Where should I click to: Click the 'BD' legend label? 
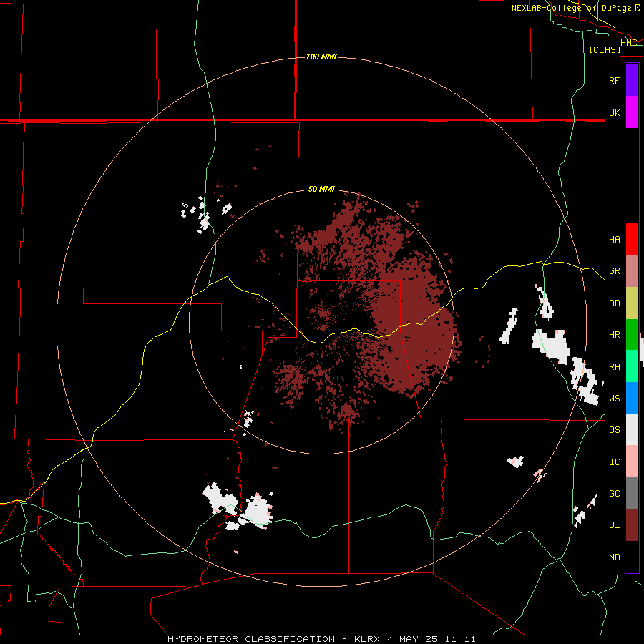click(x=614, y=303)
